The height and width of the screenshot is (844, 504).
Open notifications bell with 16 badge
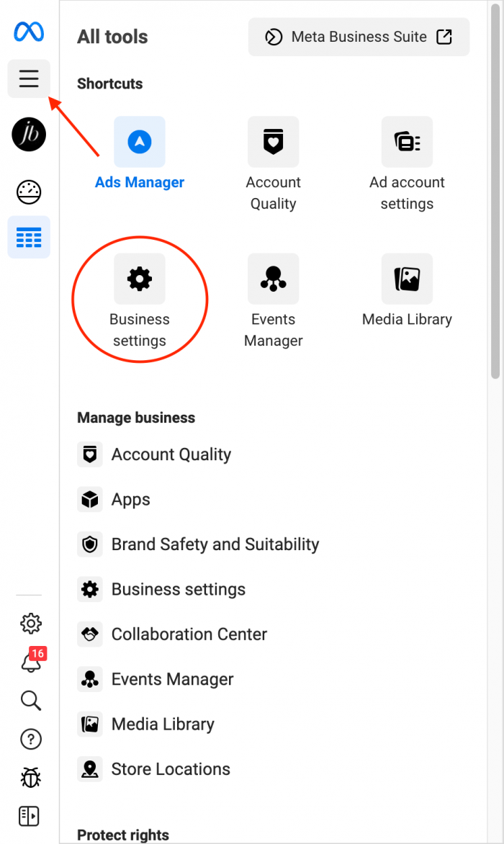click(x=32, y=660)
